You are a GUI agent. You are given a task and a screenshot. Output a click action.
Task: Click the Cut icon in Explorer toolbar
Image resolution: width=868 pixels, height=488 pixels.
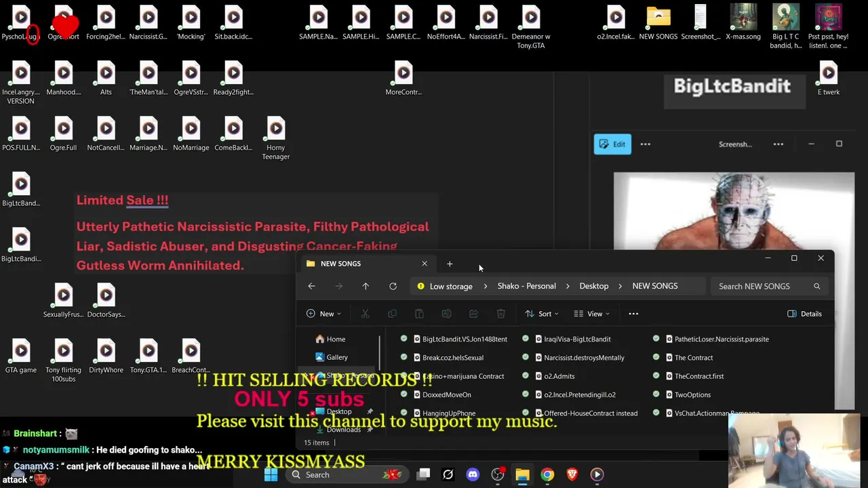[x=365, y=314]
